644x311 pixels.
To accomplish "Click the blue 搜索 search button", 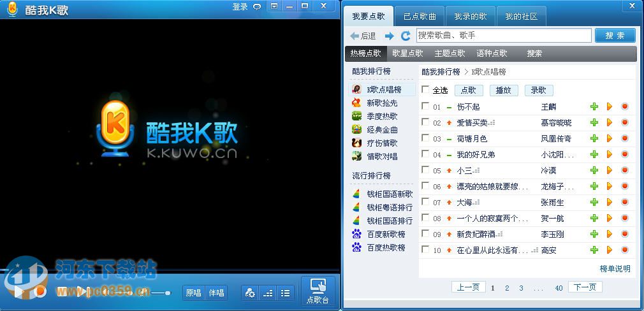I will 615,36.
